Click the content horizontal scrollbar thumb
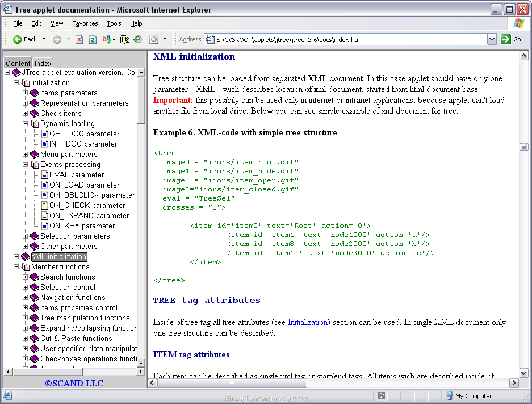This screenshot has width=532, height=404. 232,384
